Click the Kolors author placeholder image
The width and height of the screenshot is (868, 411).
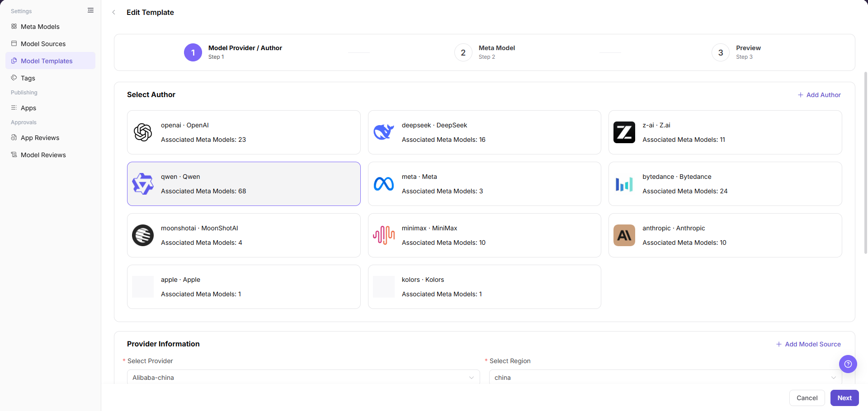tap(384, 287)
